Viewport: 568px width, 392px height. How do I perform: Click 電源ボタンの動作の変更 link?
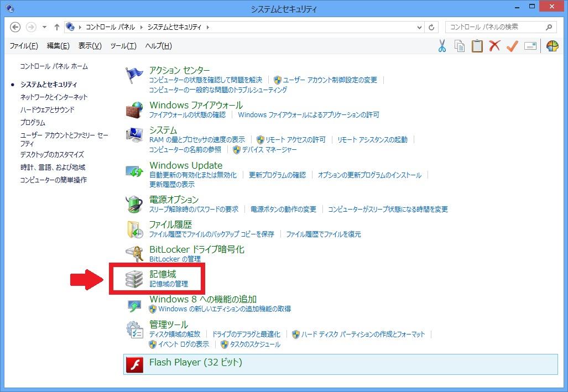284,210
